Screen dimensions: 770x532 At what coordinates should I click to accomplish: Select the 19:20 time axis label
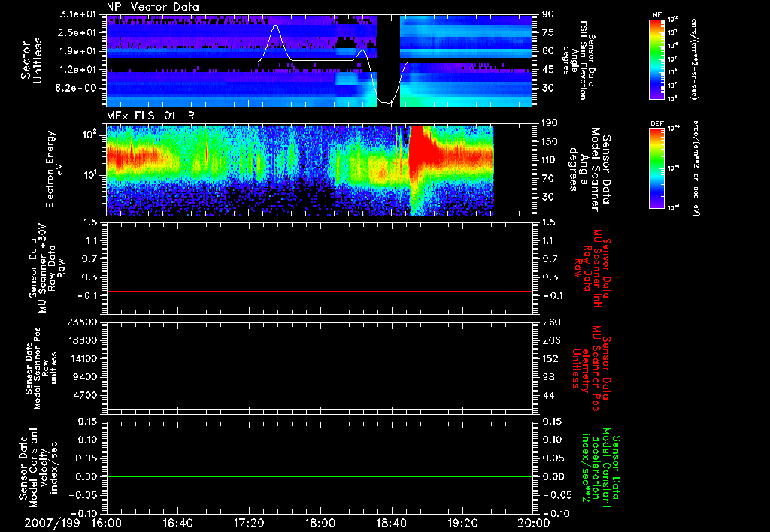click(x=462, y=523)
